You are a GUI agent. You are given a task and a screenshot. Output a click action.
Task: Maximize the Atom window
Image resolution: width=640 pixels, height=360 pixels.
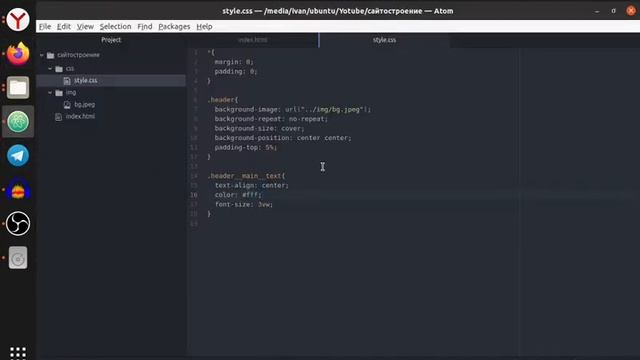613,11
